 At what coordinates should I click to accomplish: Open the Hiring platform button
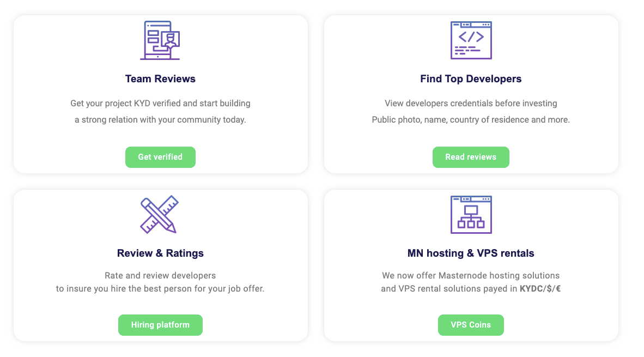coord(160,325)
